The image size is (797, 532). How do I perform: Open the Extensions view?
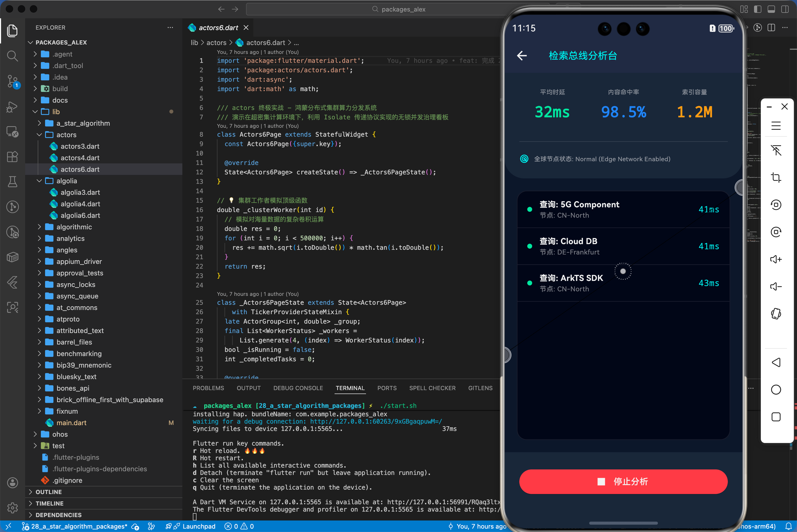[x=13, y=157]
